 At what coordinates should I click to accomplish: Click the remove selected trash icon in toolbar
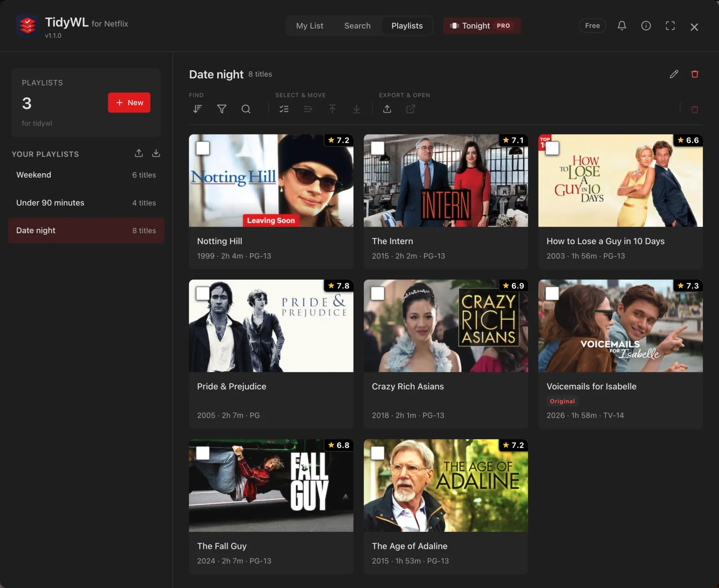coord(695,109)
